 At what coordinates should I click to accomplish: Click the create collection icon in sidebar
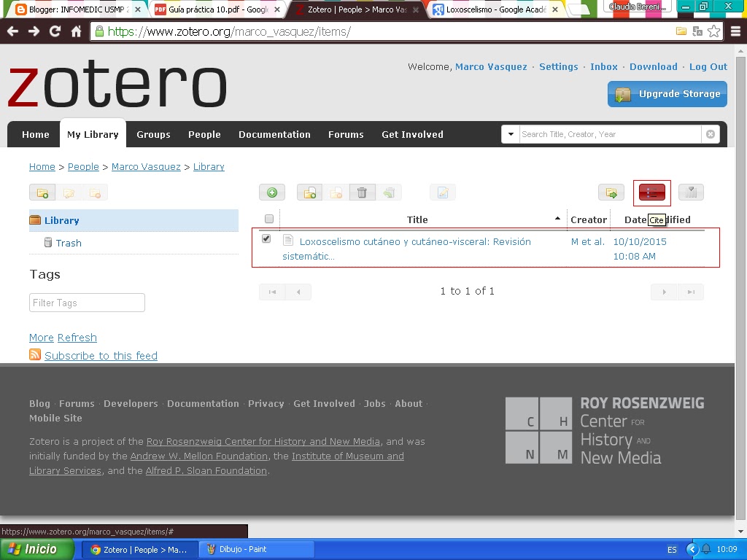[x=42, y=192]
